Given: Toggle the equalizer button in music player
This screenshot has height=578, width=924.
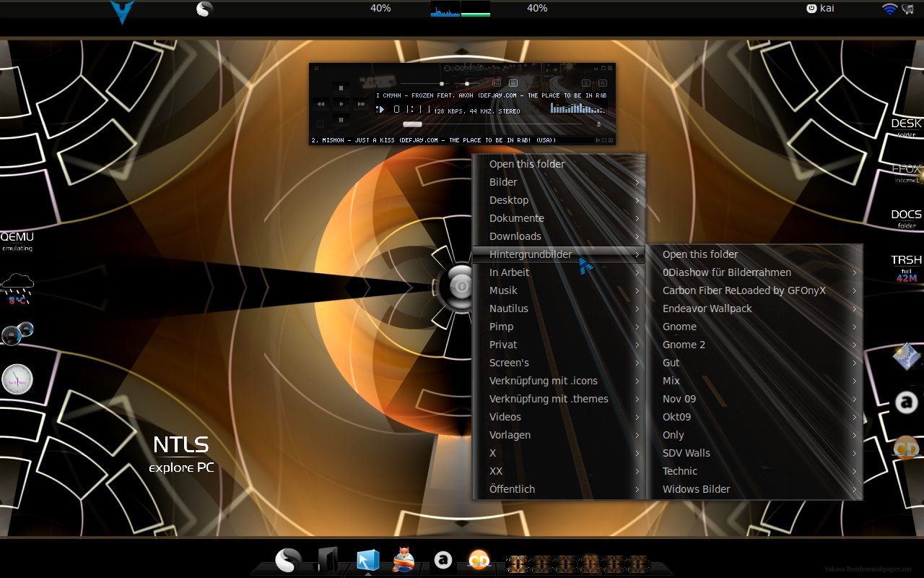Looking at the screenshot, I should coord(497,83).
